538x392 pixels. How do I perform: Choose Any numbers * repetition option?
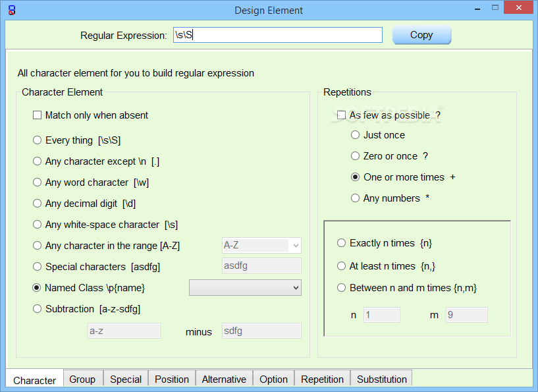coord(356,198)
